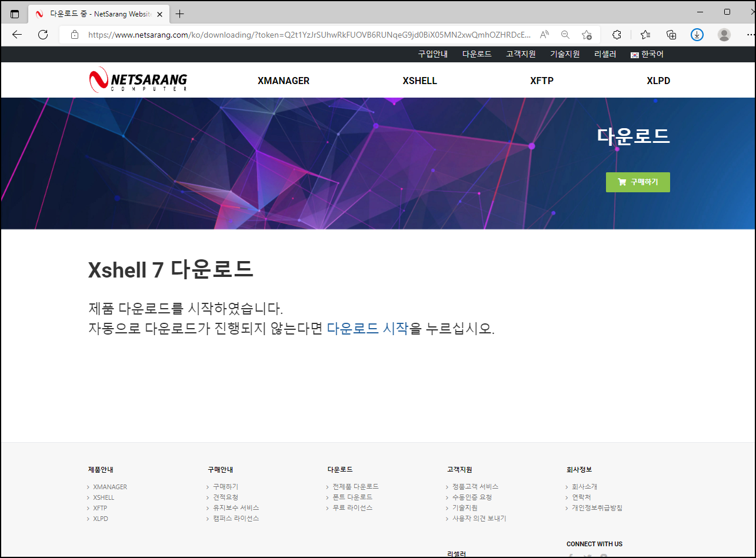The height and width of the screenshot is (558, 756).
Task: Open footer link 전제품 다운로드
Action: coord(355,487)
